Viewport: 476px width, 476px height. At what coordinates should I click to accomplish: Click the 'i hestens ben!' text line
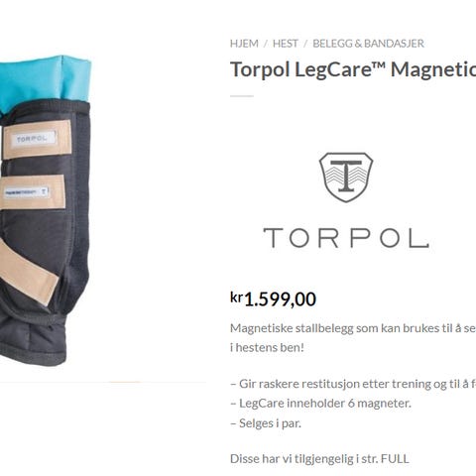click(x=267, y=347)
